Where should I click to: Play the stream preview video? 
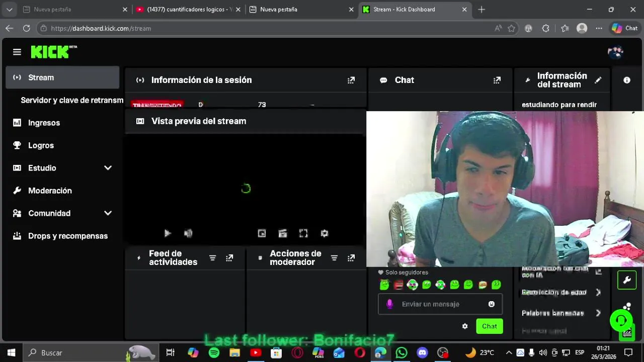(x=168, y=233)
